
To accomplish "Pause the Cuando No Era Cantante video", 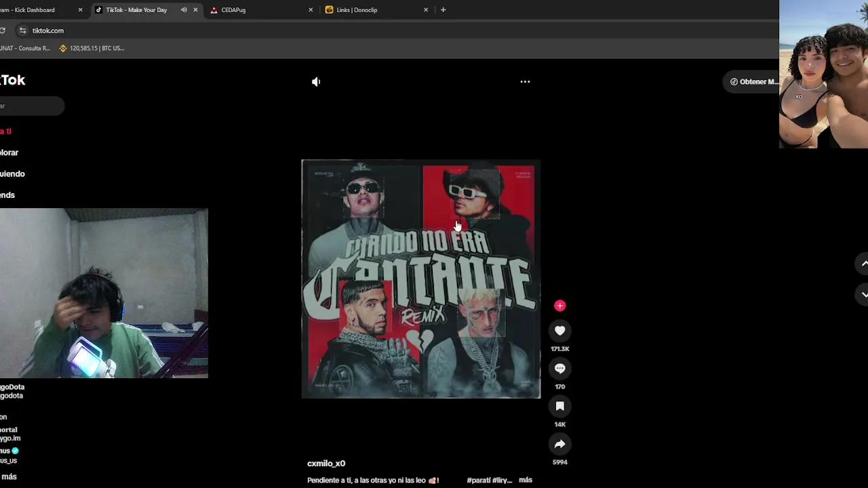I will point(421,279).
